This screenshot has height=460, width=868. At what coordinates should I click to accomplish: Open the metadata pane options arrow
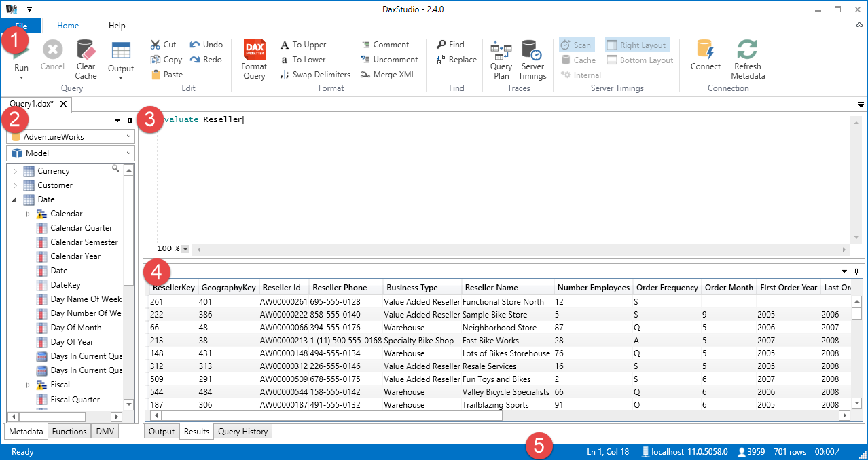pos(117,121)
